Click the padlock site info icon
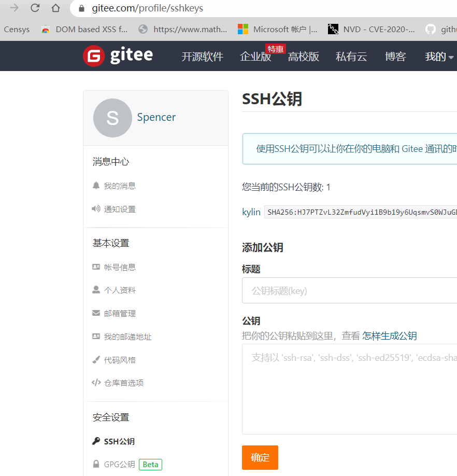457x476 pixels. [81, 8]
